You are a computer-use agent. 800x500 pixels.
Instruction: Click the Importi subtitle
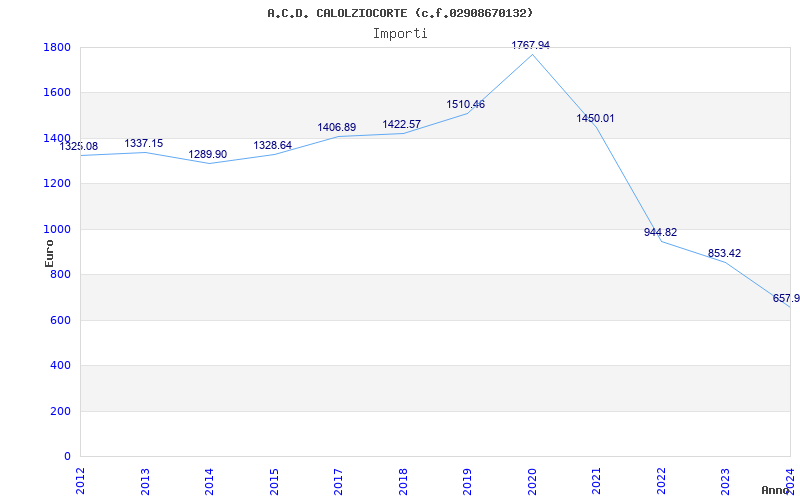[400, 34]
